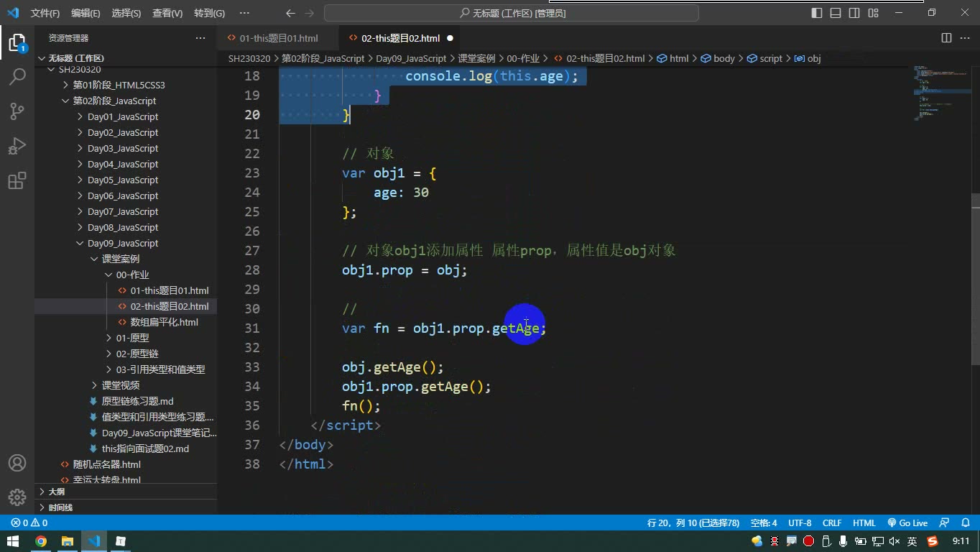The width and height of the screenshot is (980, 552).
Task: Start the Go Live server
Action: pyautogui.click(x=907, y=523)
